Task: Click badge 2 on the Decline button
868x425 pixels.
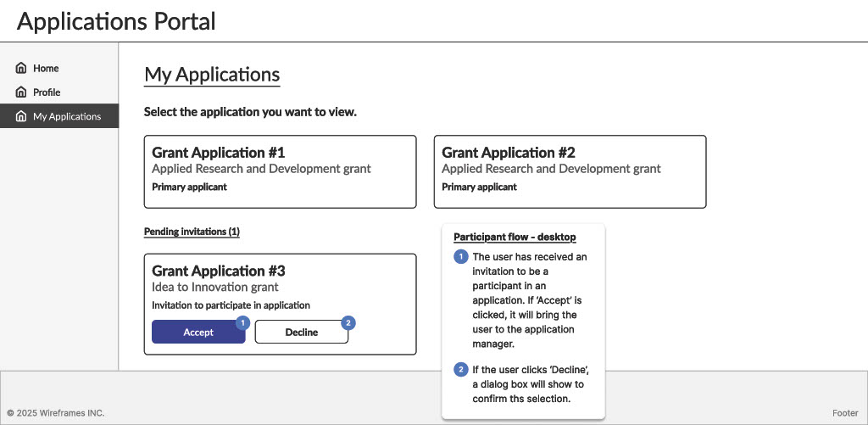Action: click(x=347, y=322)
